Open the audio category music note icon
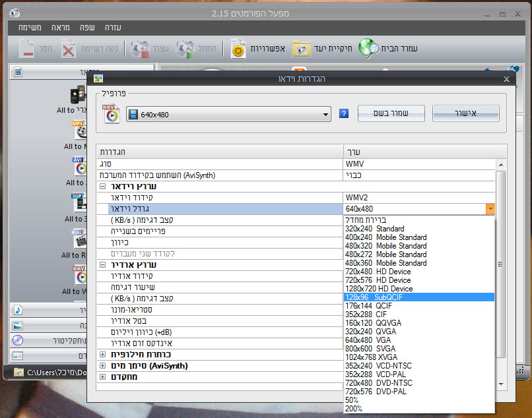532x418 pixels. [18, 310]
